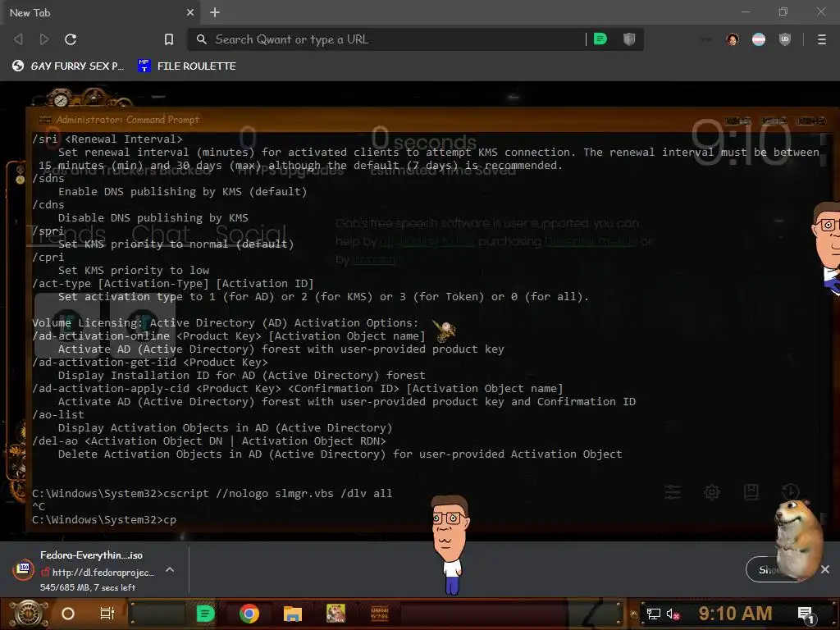
Task: Go forward using the browser forward arrow
Action: point(44,39)
